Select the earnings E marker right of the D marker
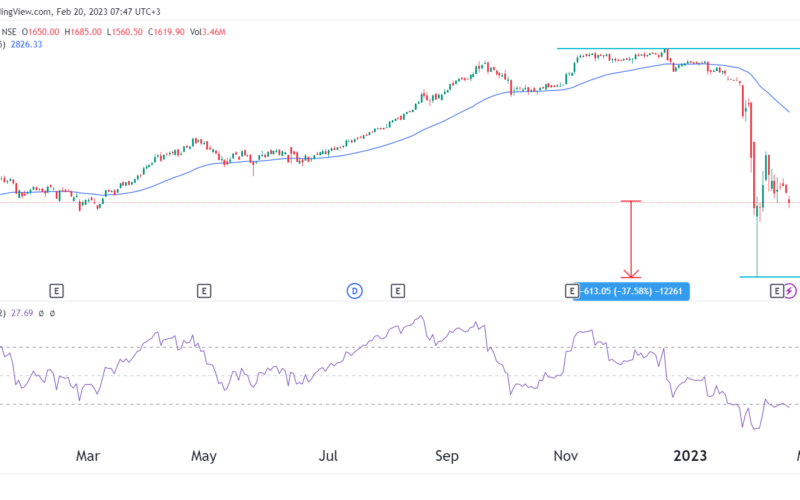The height and width of the screenshot is (500, 800). point(397,291)
